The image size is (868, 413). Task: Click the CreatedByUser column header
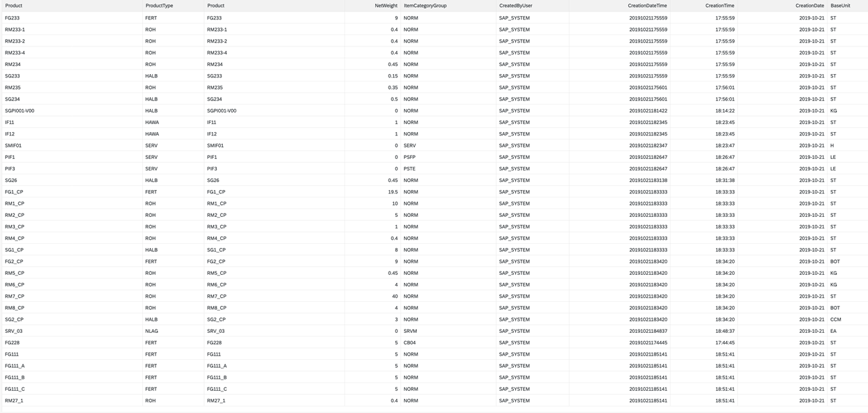(x=515, y=5)
